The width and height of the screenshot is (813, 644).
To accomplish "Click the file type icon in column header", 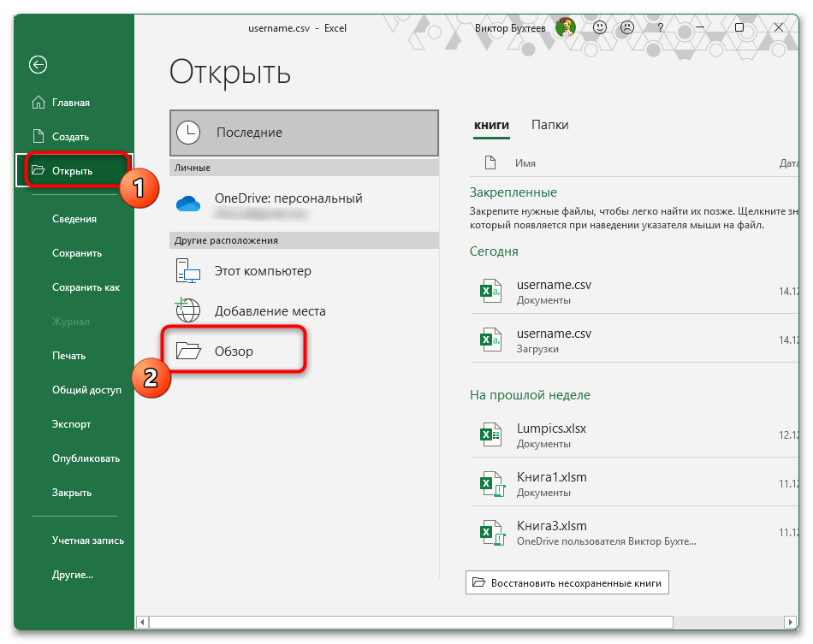I will (490, 162).
